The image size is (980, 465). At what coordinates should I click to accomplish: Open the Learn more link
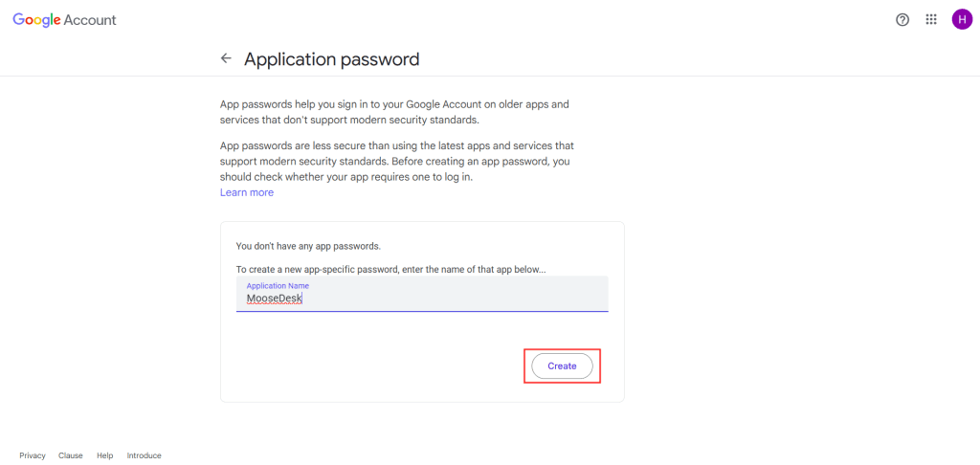click(247, 192)
